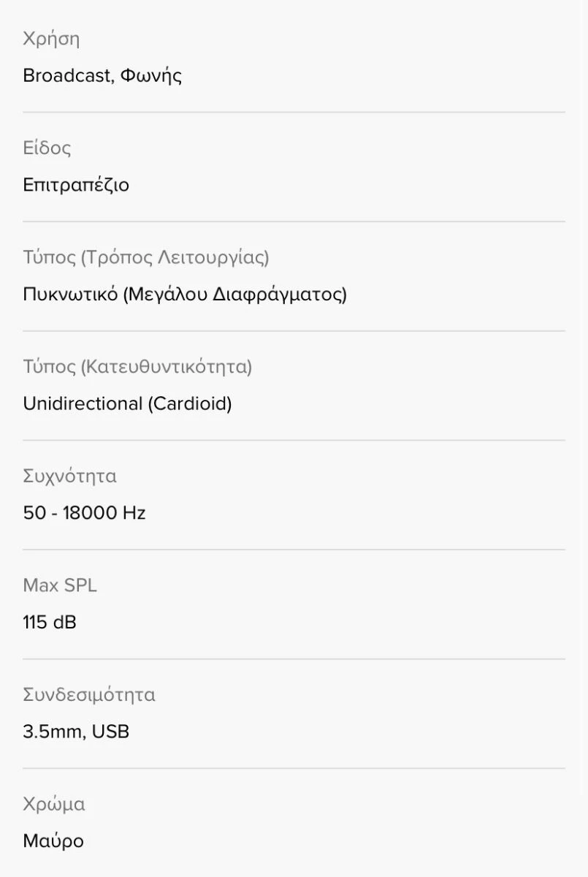The image size is (588, 877).
Task: Click the Χρώμα specification label
Action: 54,805
